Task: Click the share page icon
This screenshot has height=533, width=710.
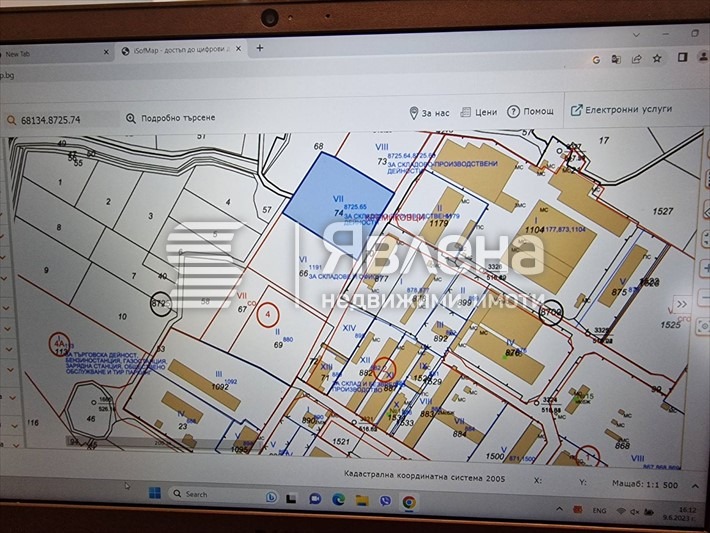Action: point(637,59)
